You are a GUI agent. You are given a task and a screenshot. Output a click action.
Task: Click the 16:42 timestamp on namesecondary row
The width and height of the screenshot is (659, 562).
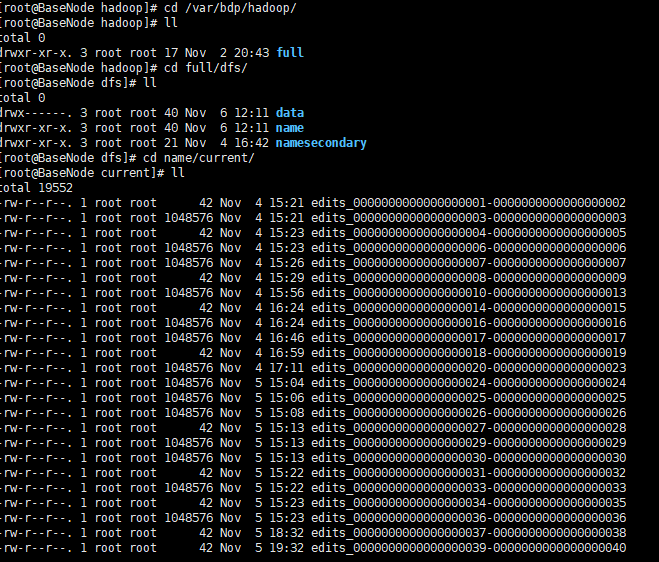coord(251,143)
